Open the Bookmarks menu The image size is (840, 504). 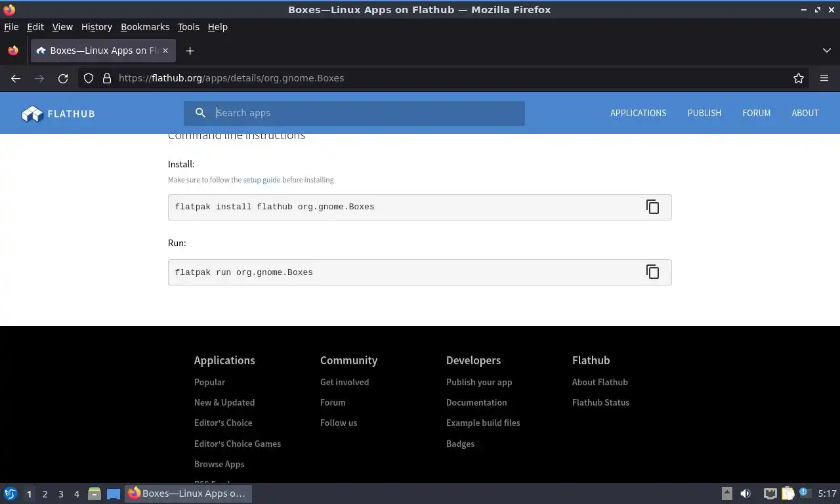coord(145,27)
